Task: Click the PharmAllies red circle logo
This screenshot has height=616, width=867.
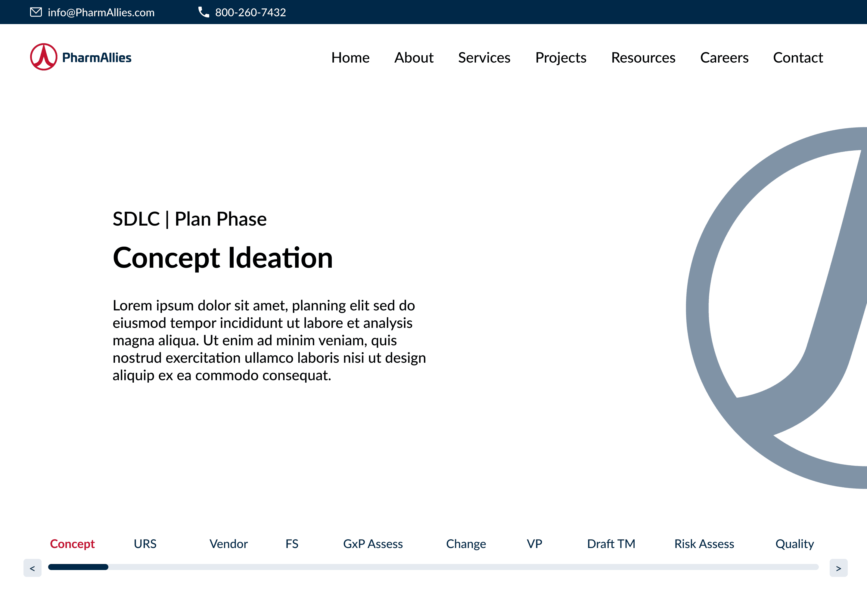Action: (44, 57)
